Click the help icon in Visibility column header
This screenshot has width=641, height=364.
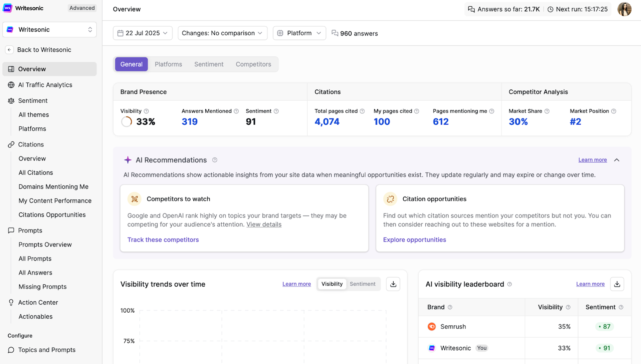click(568, 307)
